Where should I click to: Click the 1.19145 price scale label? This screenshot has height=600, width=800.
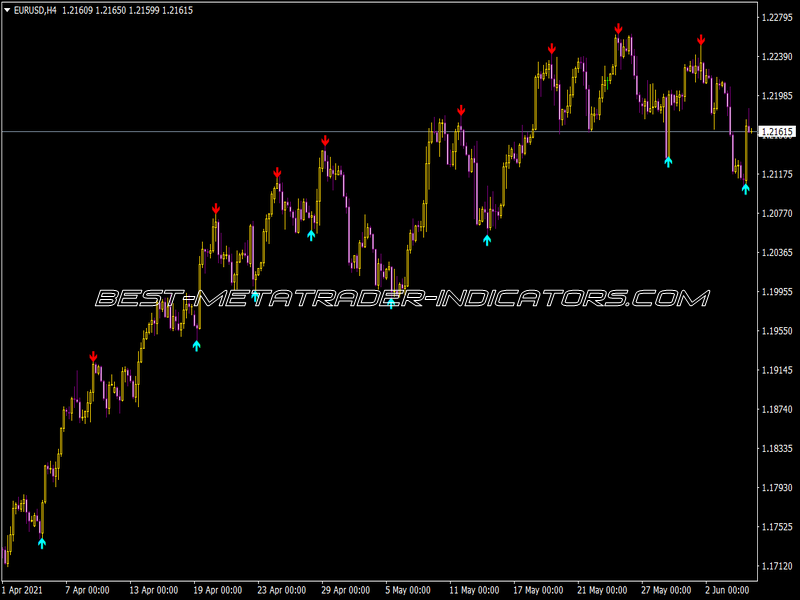(777, 370)
